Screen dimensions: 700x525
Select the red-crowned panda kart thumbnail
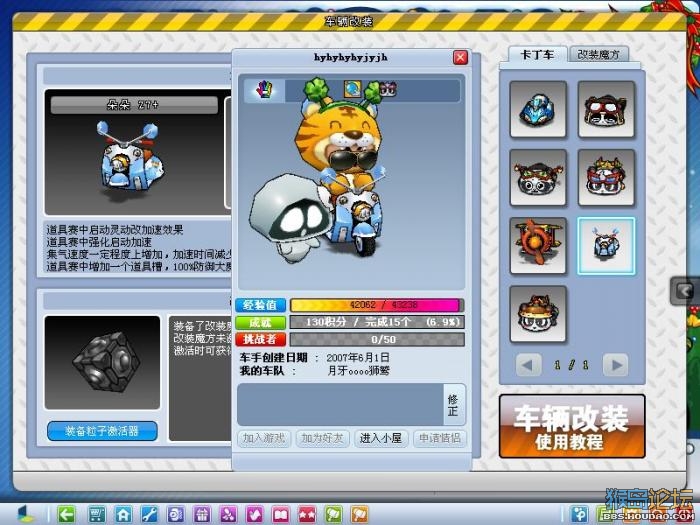click(606, 178)
